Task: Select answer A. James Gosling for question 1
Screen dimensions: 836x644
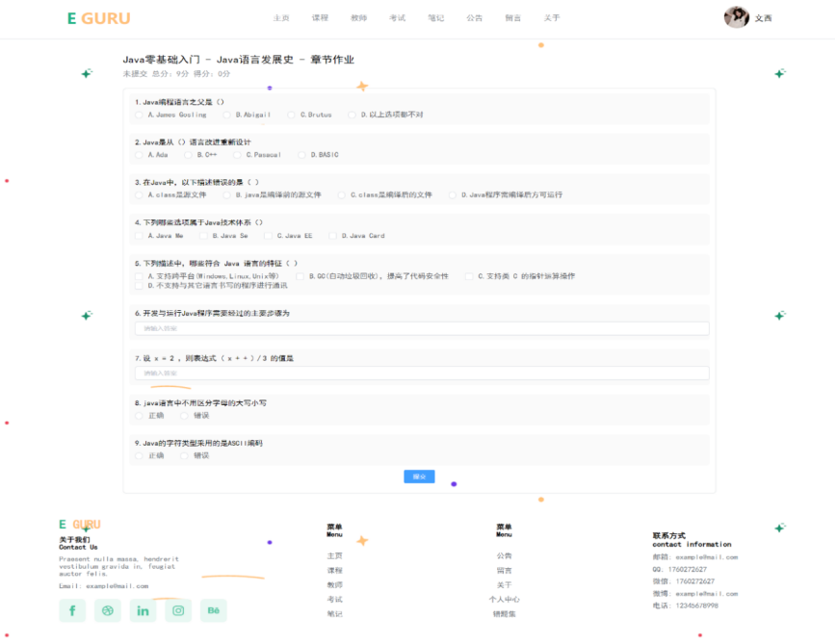Action: tap(140, 115)
